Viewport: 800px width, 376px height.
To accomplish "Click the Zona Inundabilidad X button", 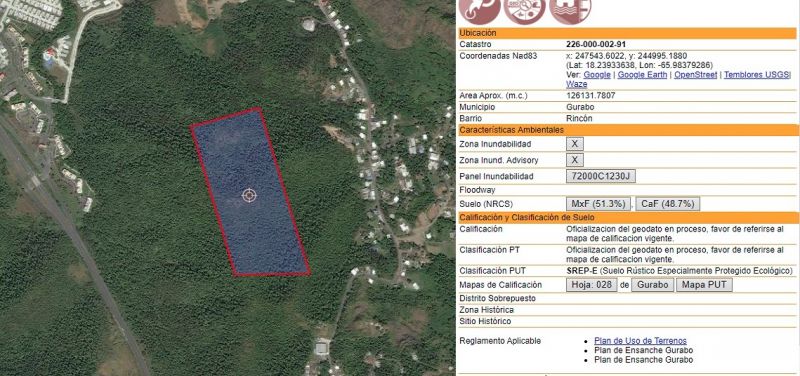I will pos(574,144).
